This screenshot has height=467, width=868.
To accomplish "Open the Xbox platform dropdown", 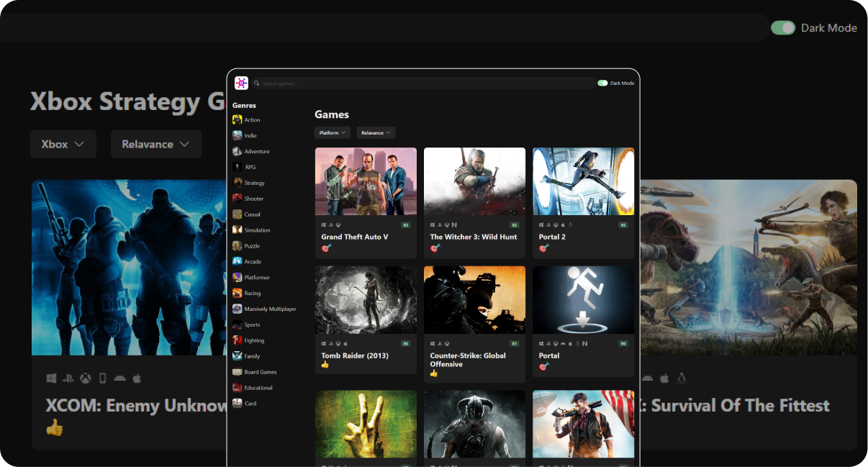I will (x=63, y=144).
